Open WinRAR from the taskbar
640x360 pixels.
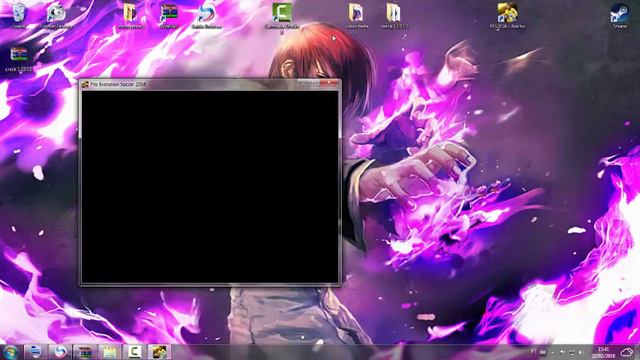(84, 352)
